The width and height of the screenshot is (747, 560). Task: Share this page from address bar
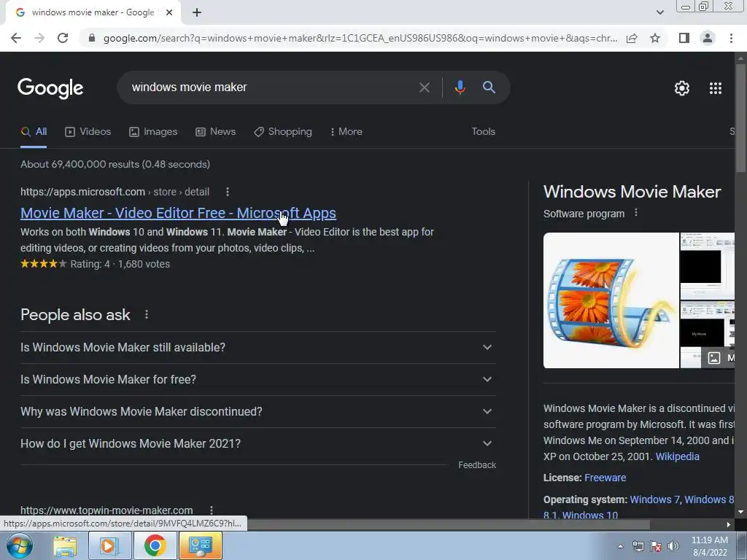[x=632, y=38]
